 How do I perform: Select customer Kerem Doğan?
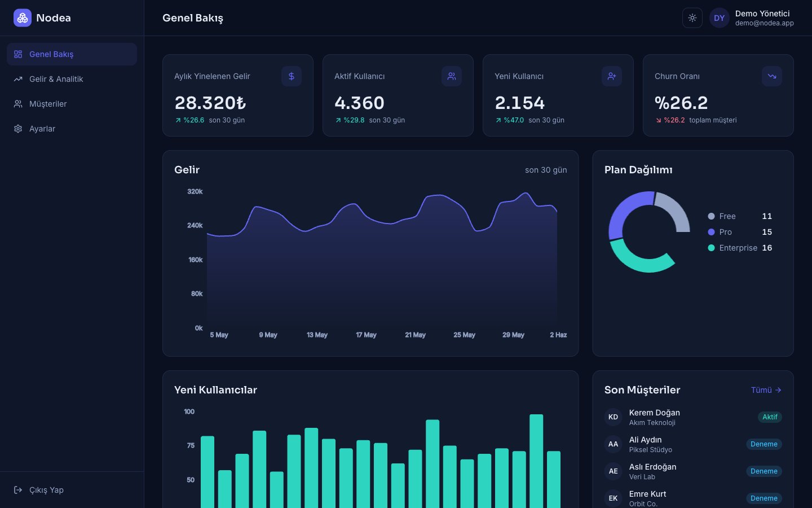[693, 417]
